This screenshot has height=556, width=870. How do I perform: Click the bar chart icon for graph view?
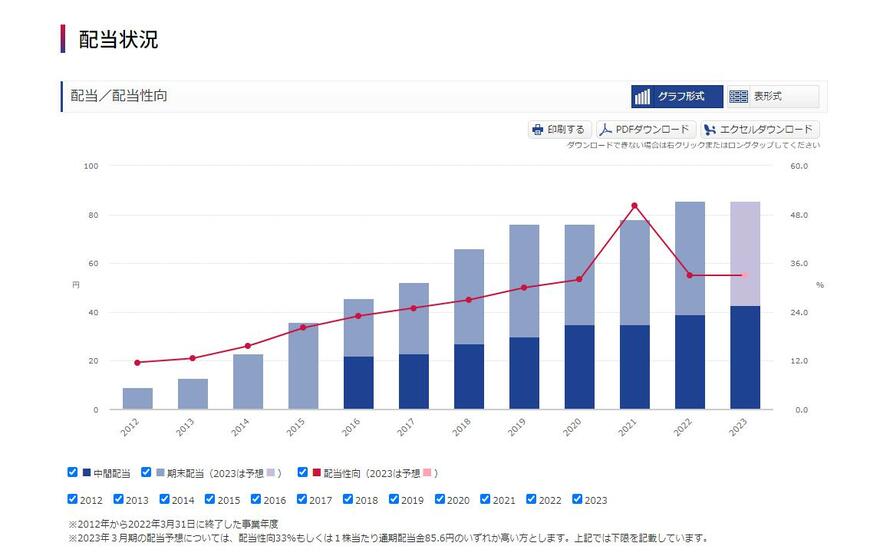tap(643, 97)
